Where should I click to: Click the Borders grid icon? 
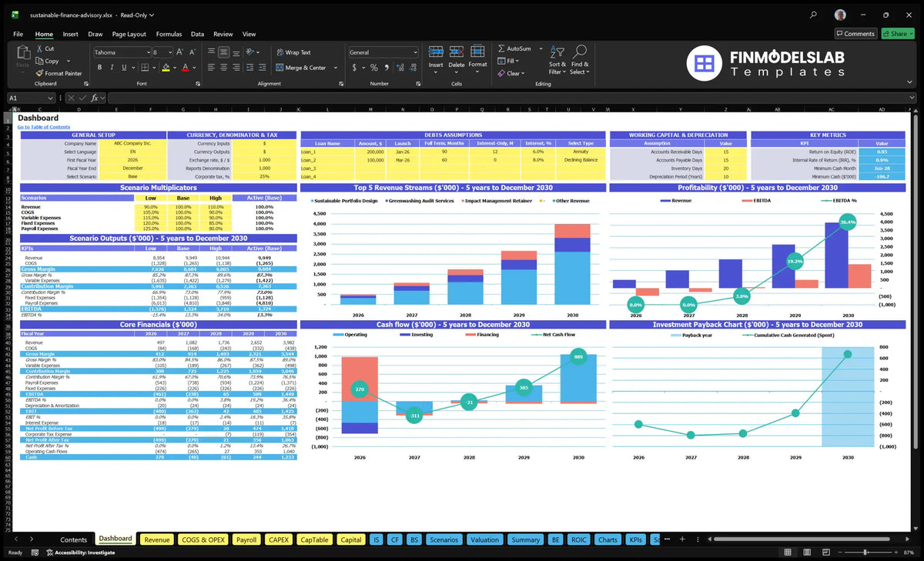[x=144, y=68]
